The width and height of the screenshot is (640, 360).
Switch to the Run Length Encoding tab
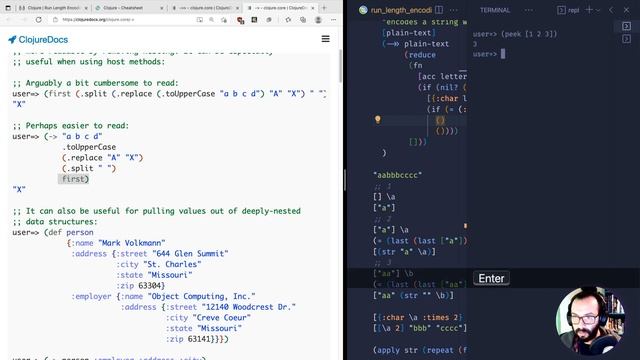coord(53,8)
